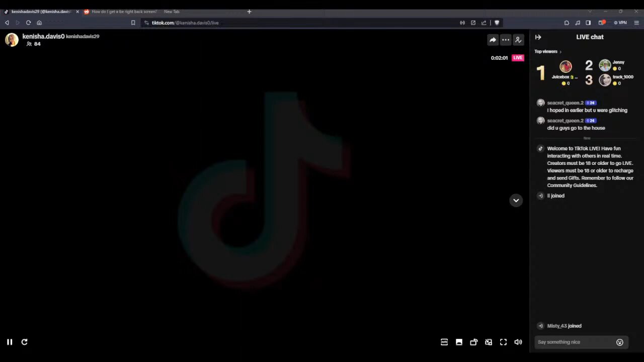Open a new browser tab with plus
Screen dimensions: 644x362
(249, 12)
